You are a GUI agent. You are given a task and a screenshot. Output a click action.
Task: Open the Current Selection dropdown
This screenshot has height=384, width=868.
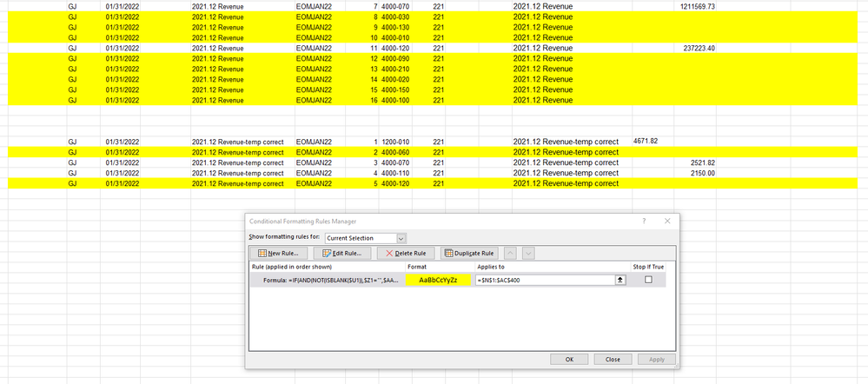[x=365, y=238]
